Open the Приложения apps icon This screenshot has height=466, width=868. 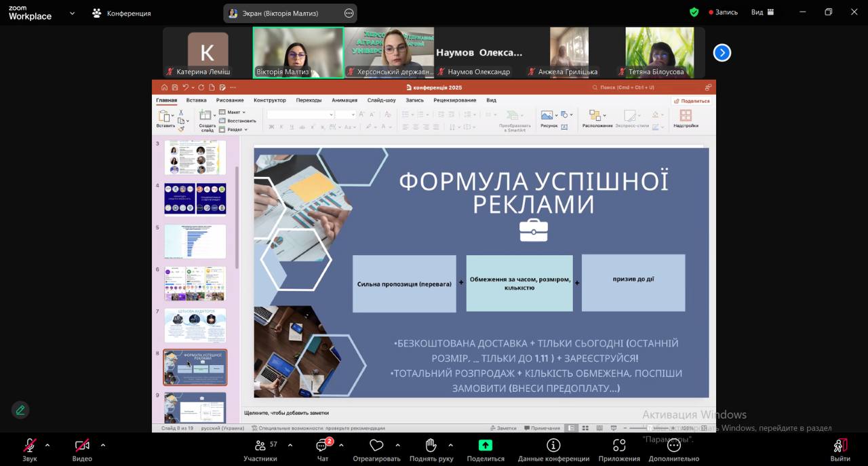(x=619, y=446)
